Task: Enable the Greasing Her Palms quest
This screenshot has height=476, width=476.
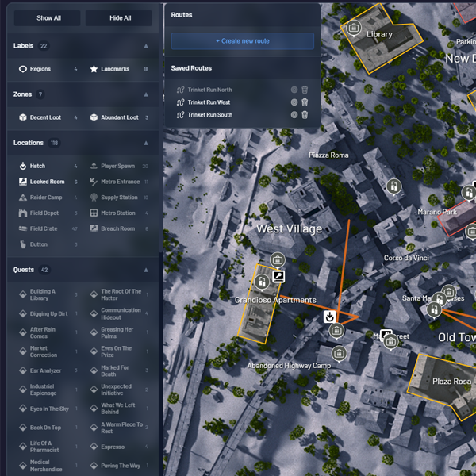Action: [119, 332]
